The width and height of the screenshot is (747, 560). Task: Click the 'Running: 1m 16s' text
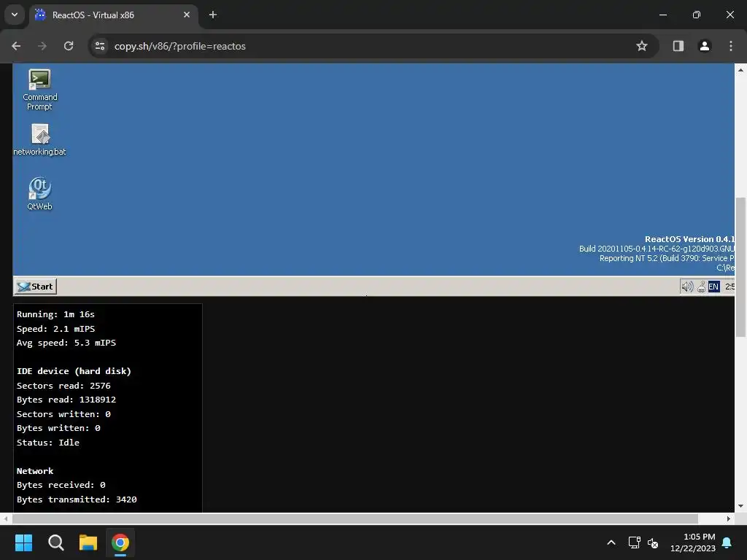point(55,314)
